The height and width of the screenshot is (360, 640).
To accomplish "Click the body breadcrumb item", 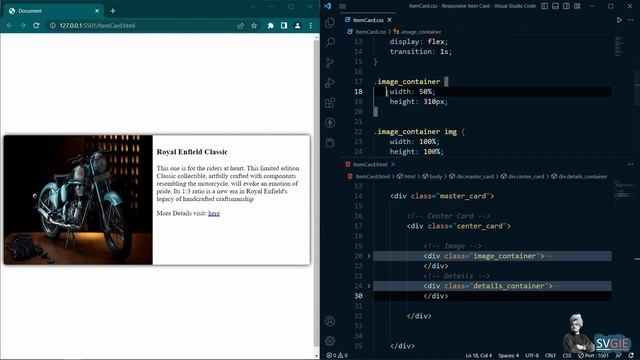I will [436, 176].
